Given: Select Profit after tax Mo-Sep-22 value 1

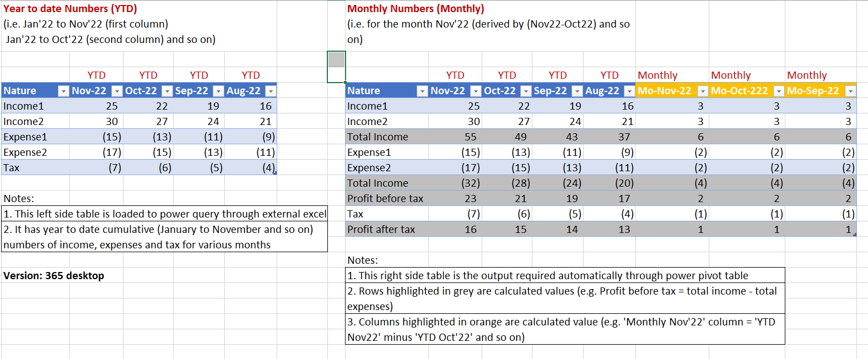Looking at the screenshot, I should click(x=848, y=230).
